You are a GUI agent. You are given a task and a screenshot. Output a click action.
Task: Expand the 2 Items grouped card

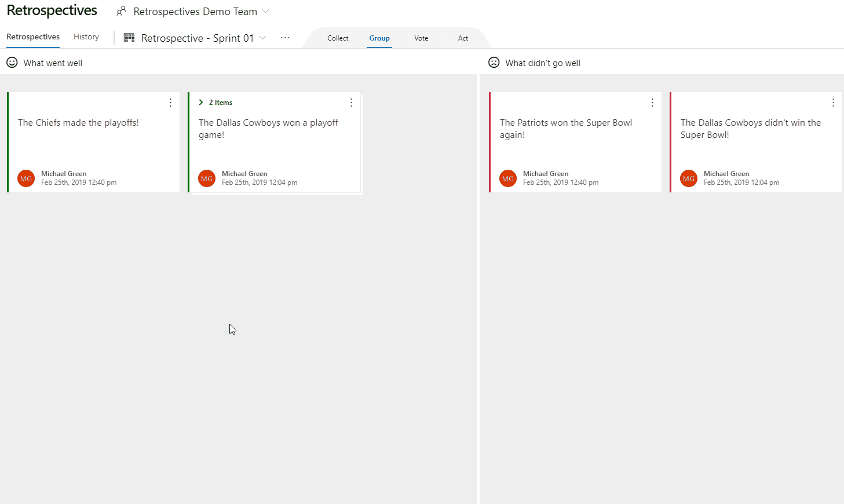pyautogui.click(x=201, y=102)
